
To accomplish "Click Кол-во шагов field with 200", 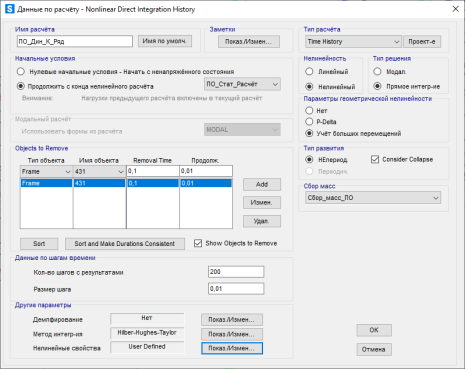I will pyautogui.click(x=236, y=272).
